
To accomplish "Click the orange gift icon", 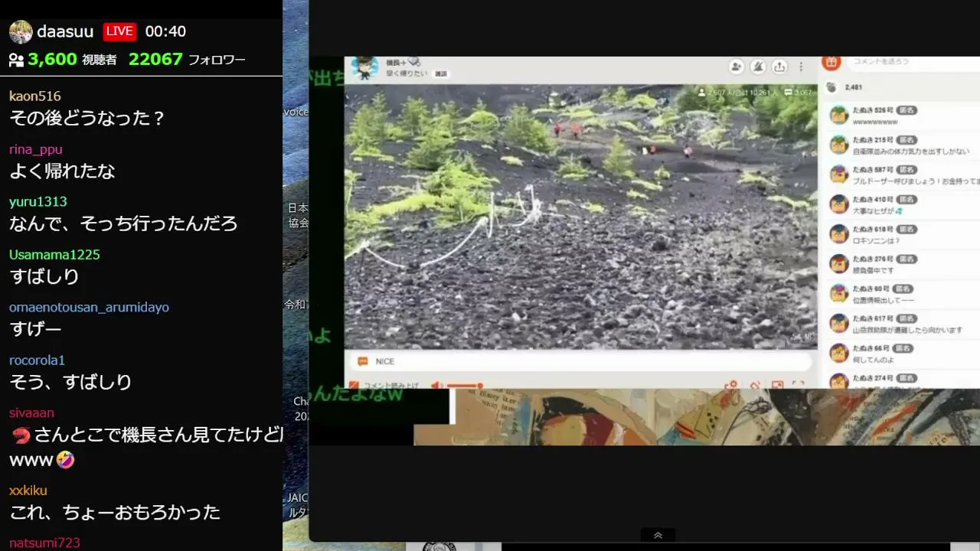I will pyautogui.click(x=831, y=62).
